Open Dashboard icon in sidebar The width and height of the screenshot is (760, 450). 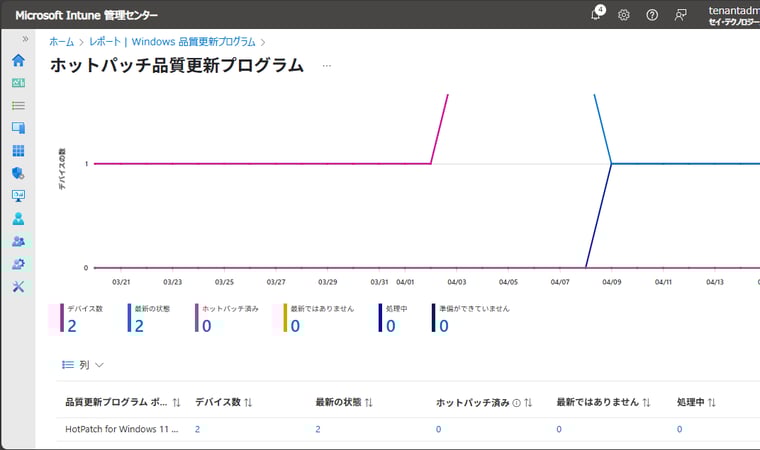18,83
